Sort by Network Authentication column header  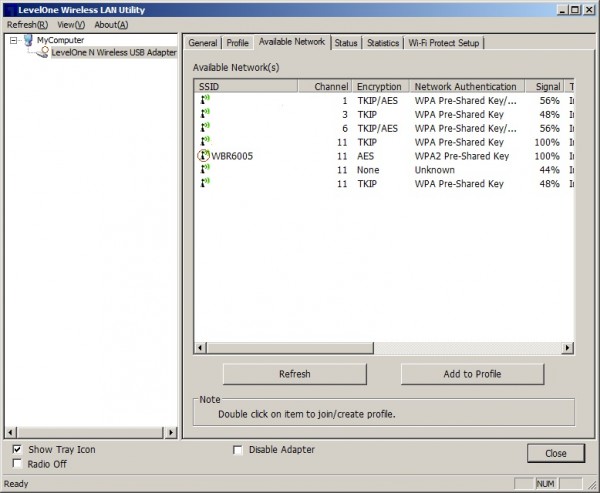(467, 87)
